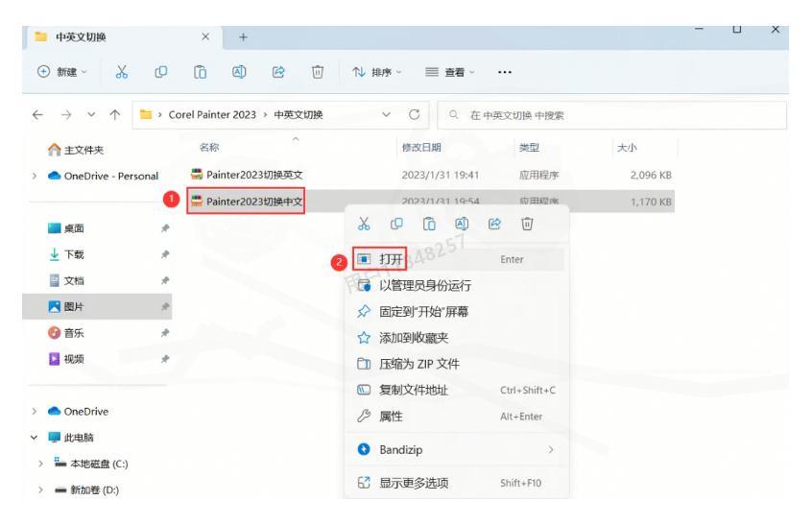Click the Share icon in the context menu
This screenshot has width=812, height=525.
(494, 224)
